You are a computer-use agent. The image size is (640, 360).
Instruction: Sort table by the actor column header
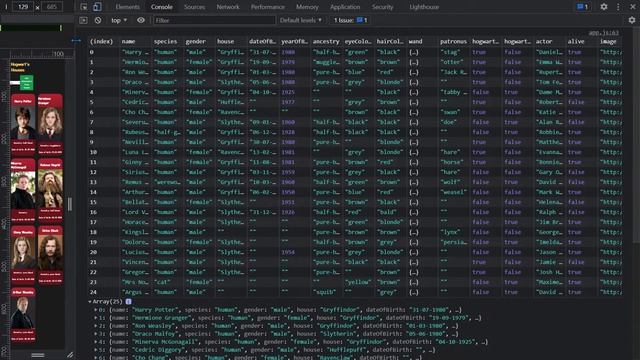tap(549, 42)
